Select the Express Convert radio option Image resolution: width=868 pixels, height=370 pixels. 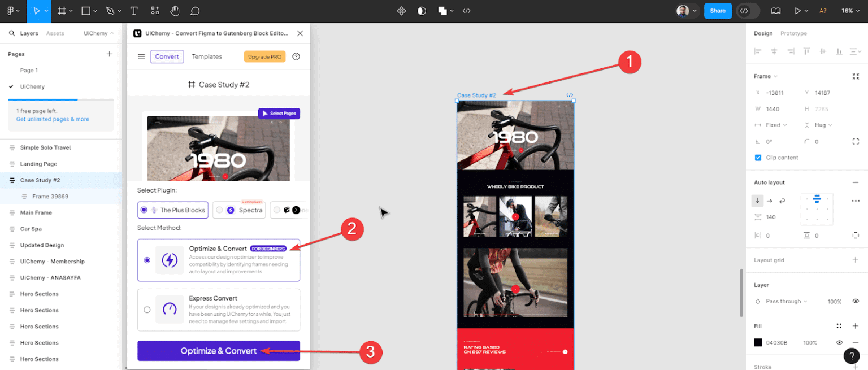pyautogui.click(x=147, y=310)
